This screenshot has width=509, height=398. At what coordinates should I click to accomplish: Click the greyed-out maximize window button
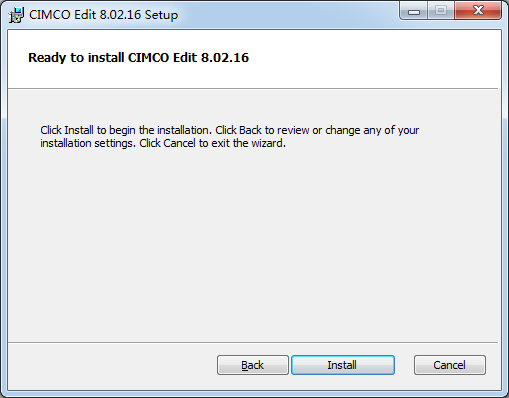(441, 11)
